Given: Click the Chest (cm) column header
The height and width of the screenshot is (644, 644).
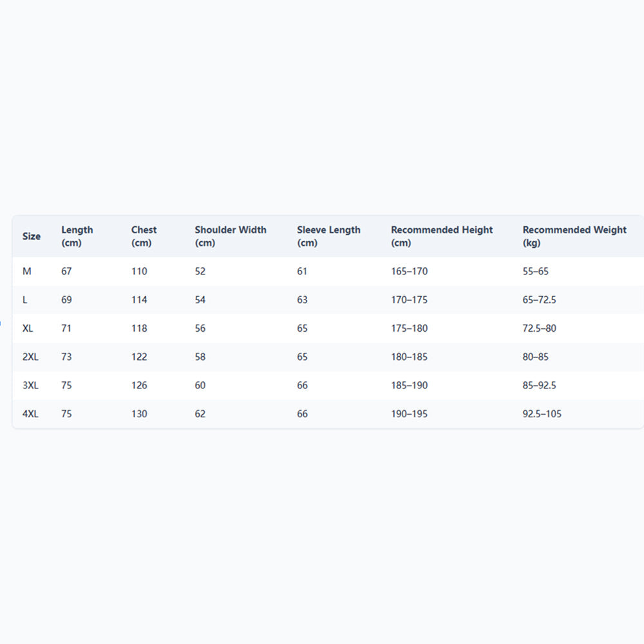Looking at the screenshot, I should pyautogui.click(x=144, y=236).
